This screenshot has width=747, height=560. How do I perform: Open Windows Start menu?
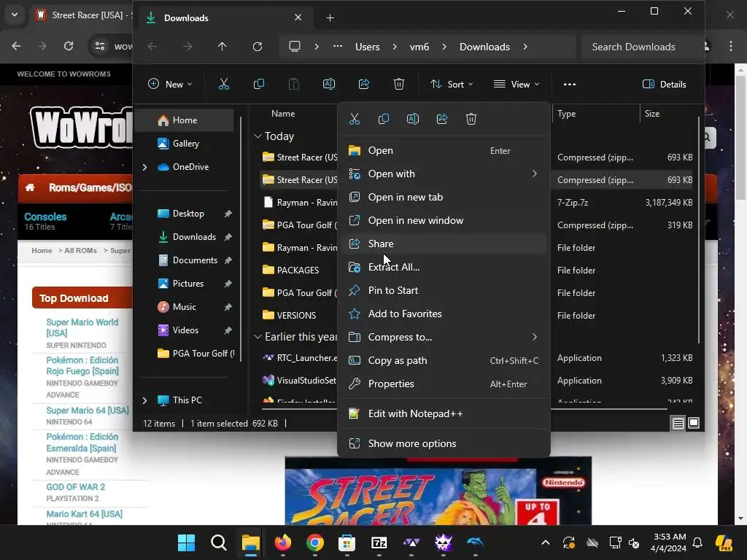186,542
